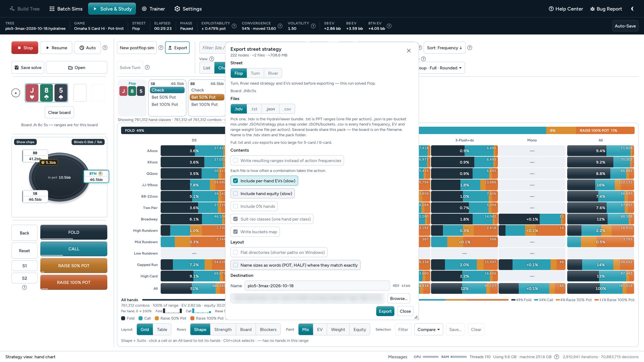Click the Exploitability help icon
Image resolution: width=644 pixels, height=362 pixels.
[234, 26]
